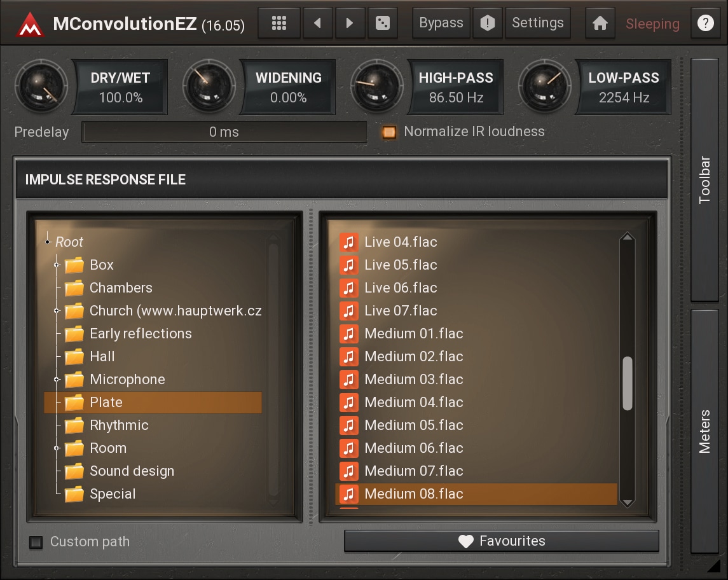Expand the Microphone folder tree node
The width and height of the screenshot is (728, 580).
(x=57, y=380)
